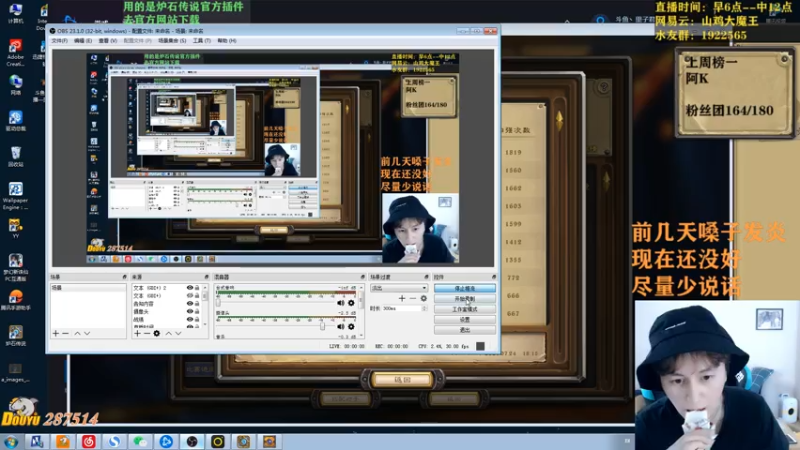Viewport: 800px width, 450px height.
Task: Click the 开始录制 start recording button
Action: tap(464, 298)
